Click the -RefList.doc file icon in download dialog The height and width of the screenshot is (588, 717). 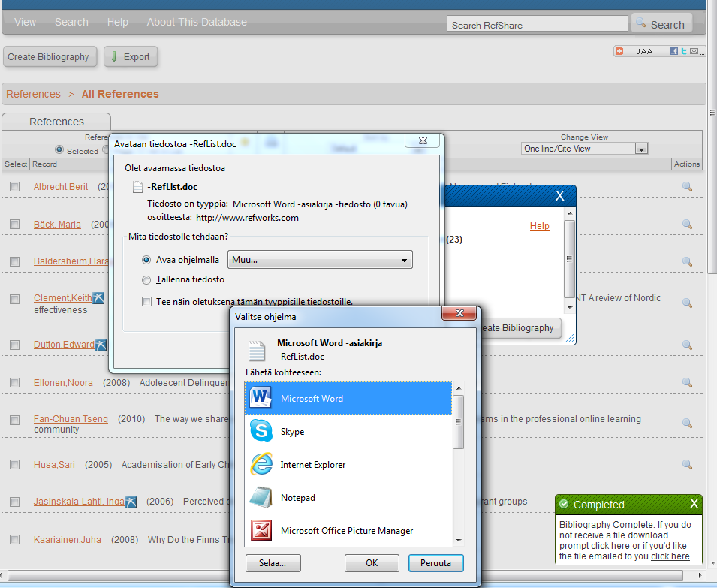pyautogui.click(x=137, y=187)
